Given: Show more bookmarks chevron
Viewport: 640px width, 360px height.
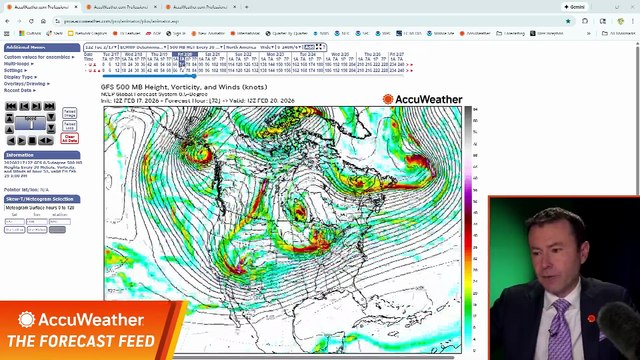Looking at the screenshot, I should point(589,33).
